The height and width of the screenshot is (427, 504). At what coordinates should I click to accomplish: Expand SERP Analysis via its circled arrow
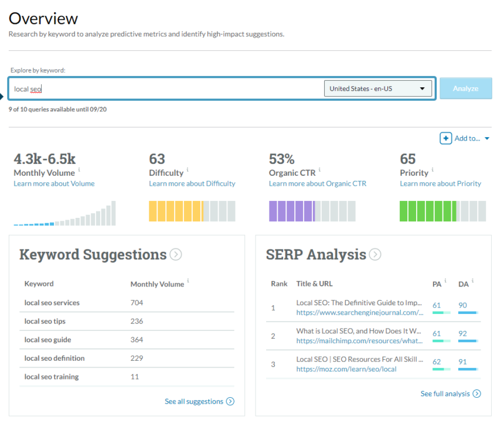[375, 254]
